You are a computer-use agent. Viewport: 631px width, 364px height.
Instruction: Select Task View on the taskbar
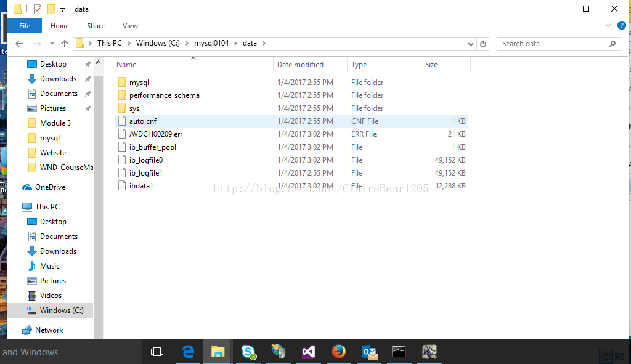[x=157, y=352]
